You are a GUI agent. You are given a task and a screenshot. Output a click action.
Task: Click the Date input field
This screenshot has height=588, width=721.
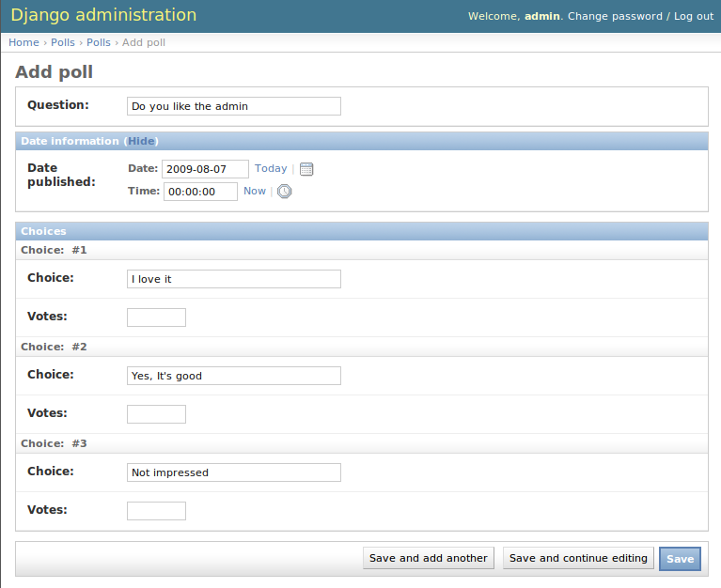(x=205, y=169)
